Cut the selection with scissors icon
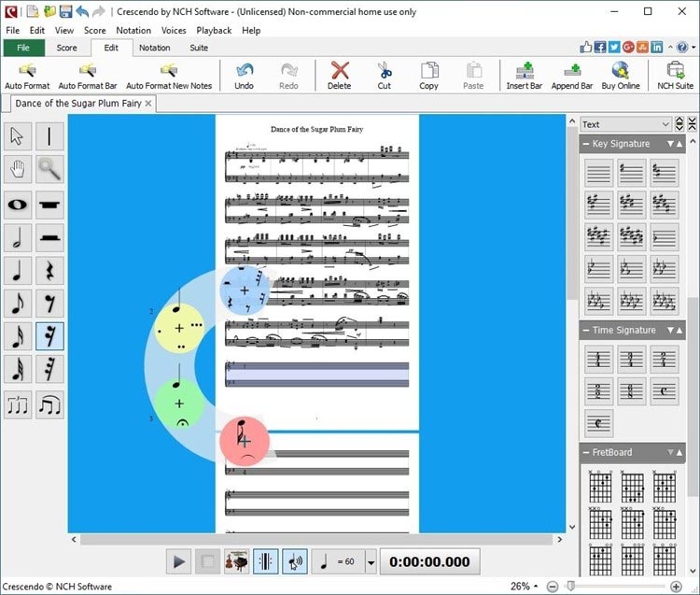700x595 pixels. pyautogui.click(x=384, y=76)
